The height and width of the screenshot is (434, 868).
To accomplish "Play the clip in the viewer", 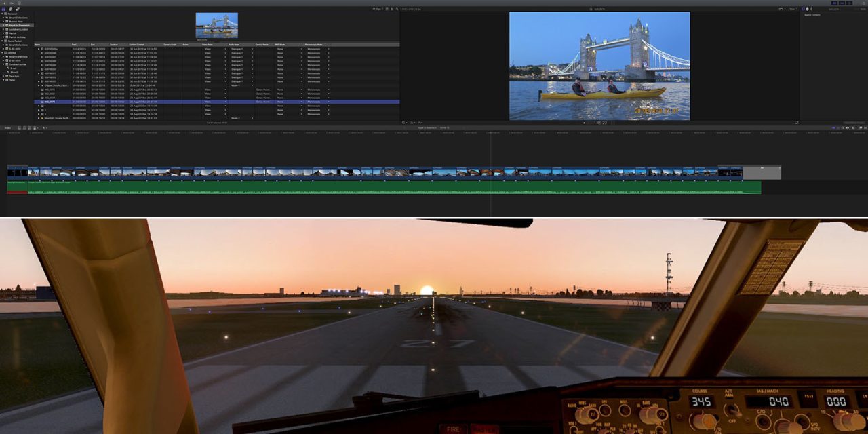I will (x=584, y=123).
